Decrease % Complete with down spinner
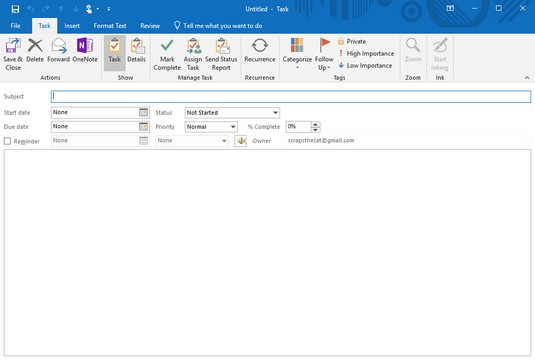 (x=316, y=130)
